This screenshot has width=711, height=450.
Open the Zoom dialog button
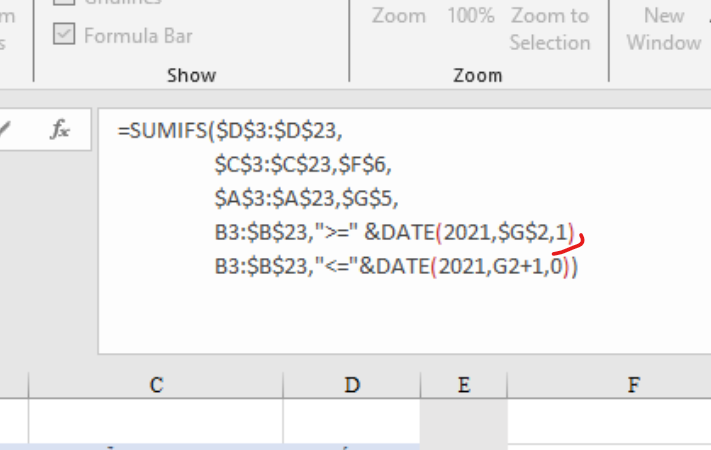[399, 16]
